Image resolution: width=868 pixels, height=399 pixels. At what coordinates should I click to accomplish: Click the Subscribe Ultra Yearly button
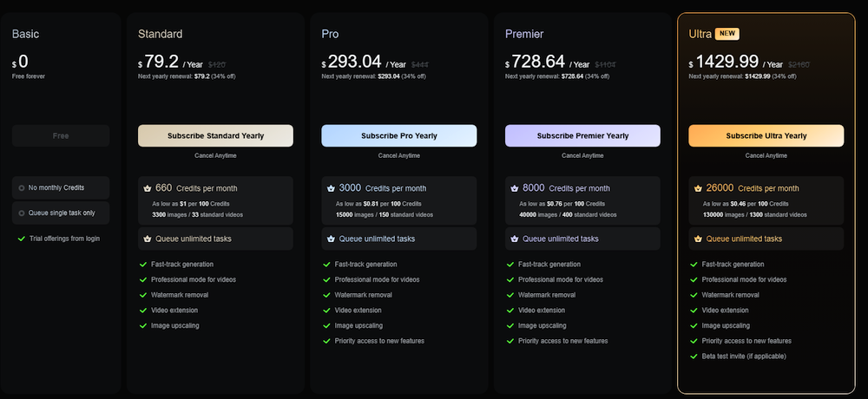coord(766,135)
